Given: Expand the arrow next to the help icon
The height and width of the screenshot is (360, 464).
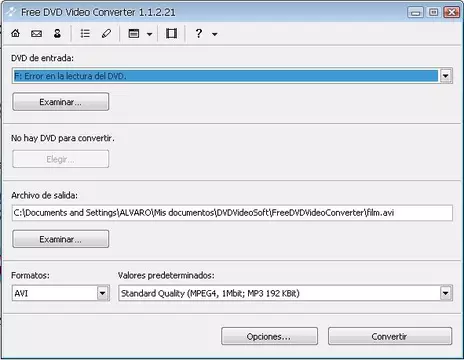Looking at the screenshot, I should point(215,34).
